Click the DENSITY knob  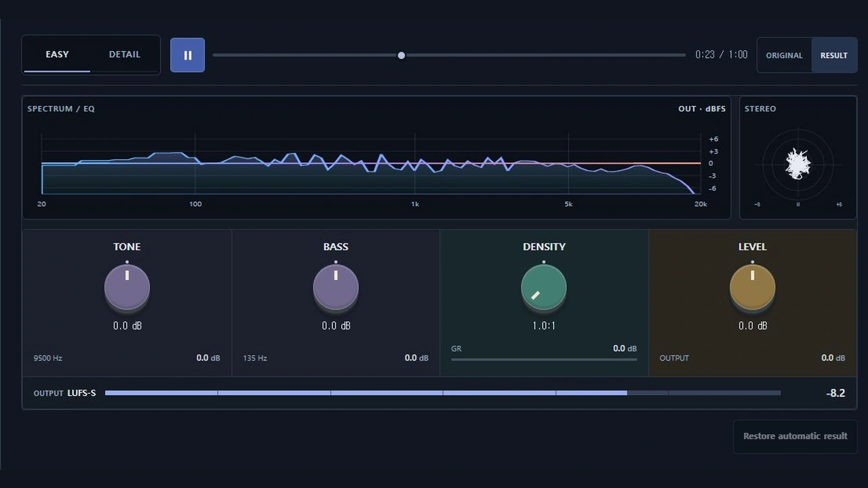tap(544, 287)
